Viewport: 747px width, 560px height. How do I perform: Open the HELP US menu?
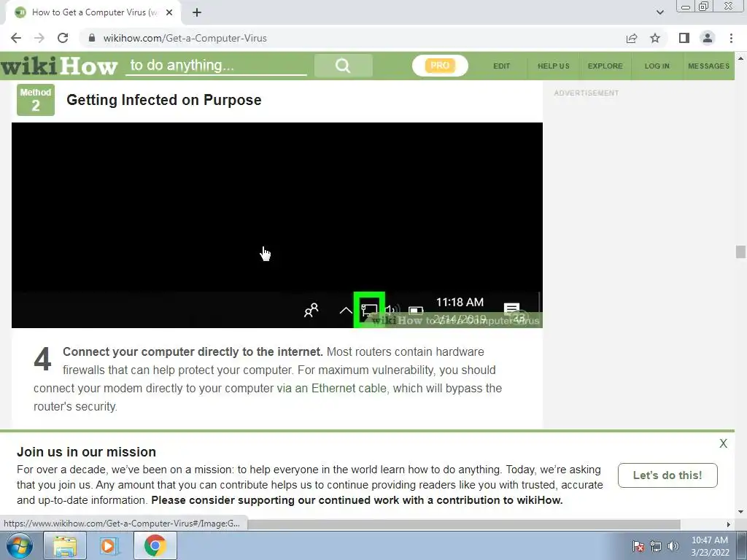click(554, 66)
